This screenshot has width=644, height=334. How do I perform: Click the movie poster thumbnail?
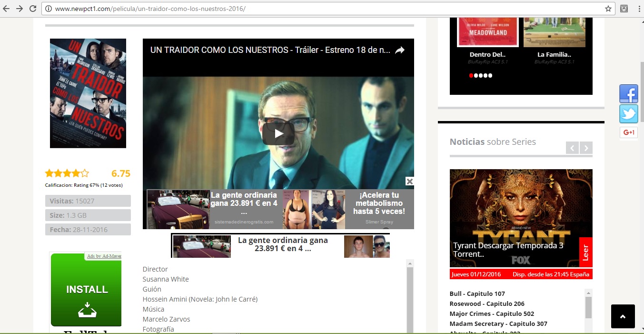pyautogui.click(x=88, y=93)
